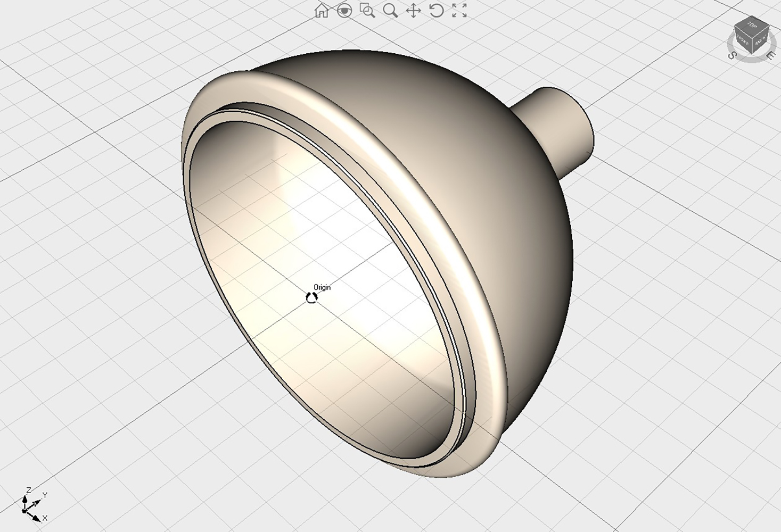Choose the rotate orbit tool
The height and width of the screenshot is (532, 781).
click(436, 10)
